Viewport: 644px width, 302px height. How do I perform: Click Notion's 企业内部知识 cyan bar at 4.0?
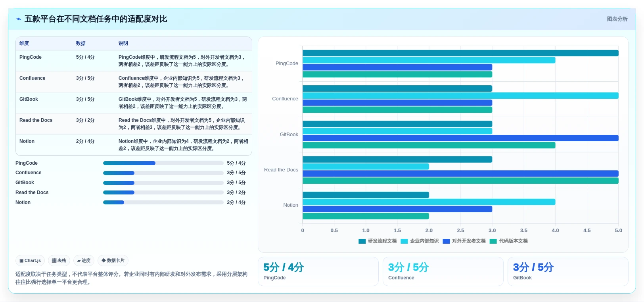[429, 202]
